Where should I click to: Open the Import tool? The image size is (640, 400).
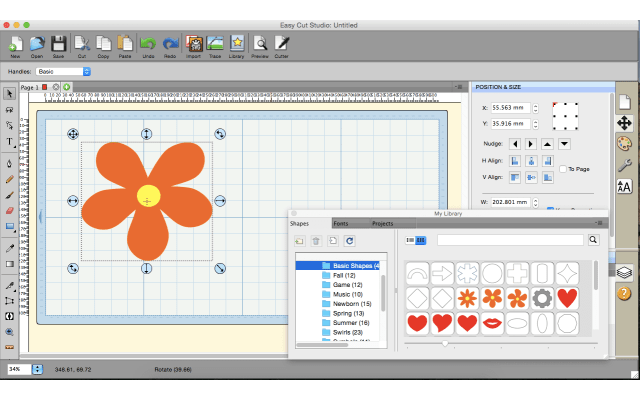click(x=194, y=44)
